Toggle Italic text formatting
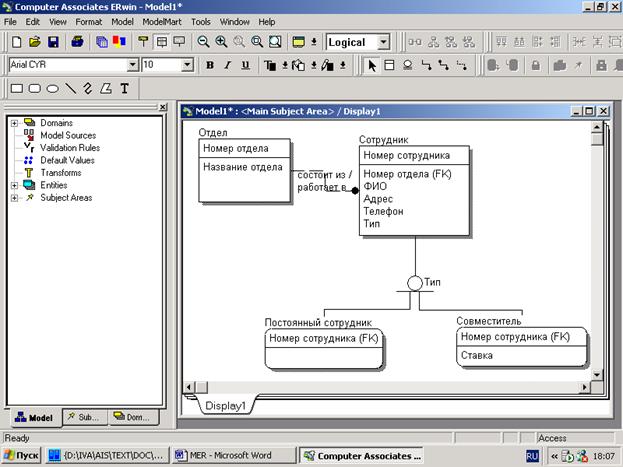Image resolution: width=623 pixels, height=467 pixels. (x=228, y=65)
